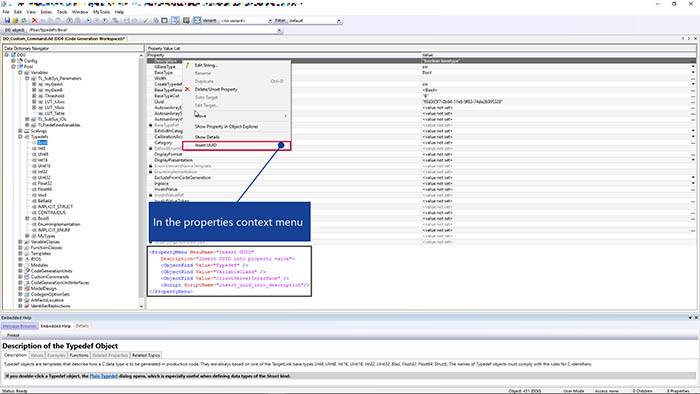Click the navigator tree scrollbar down arrow

pos(142,307)
